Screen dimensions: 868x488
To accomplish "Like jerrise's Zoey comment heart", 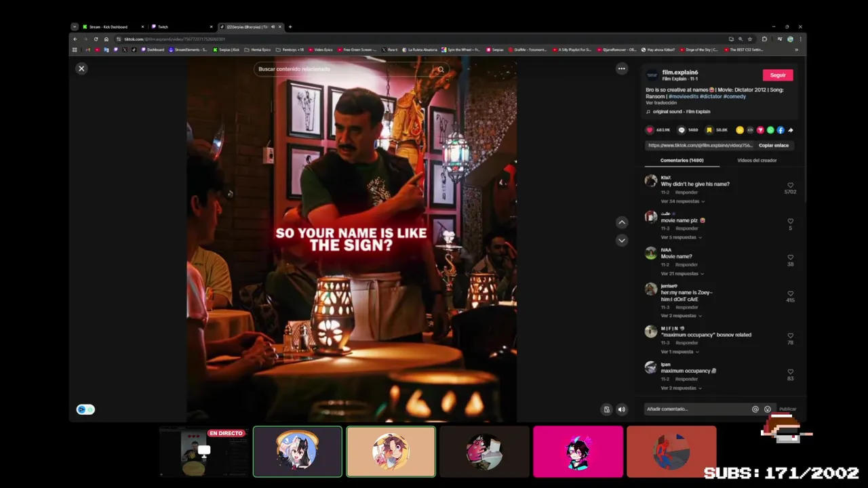I will click(x=790, y=293).
